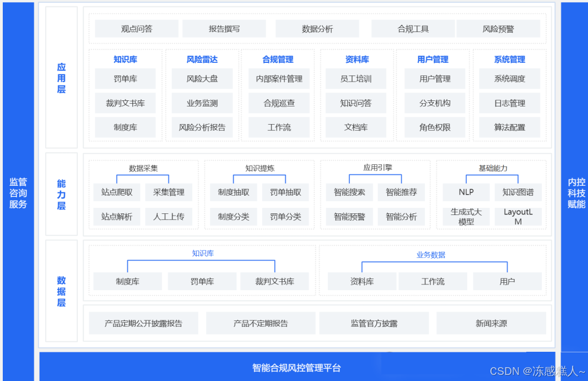This screenshot has width=588, height=381.
Task: Toggle the 人工上传 option
Action: click(168, 216)
